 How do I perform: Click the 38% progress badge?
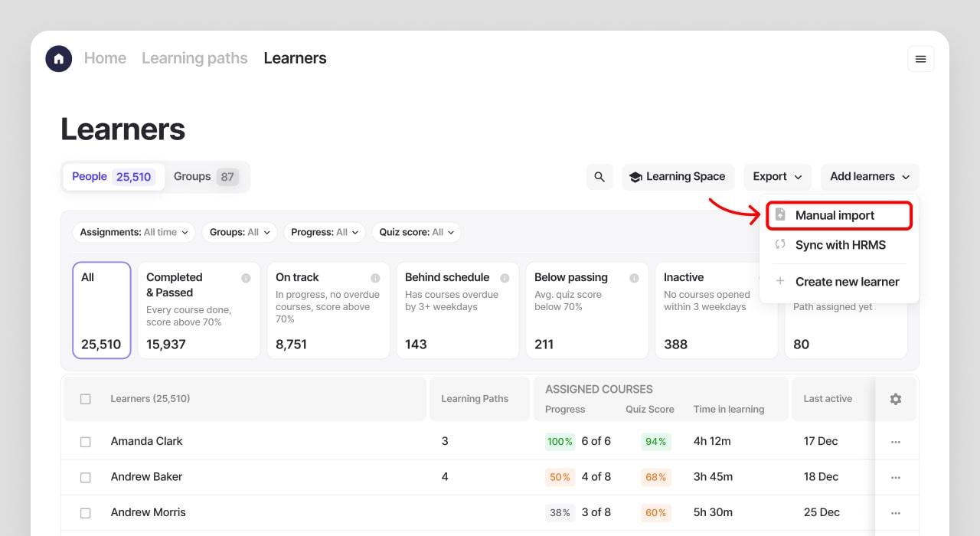(560, 513)
